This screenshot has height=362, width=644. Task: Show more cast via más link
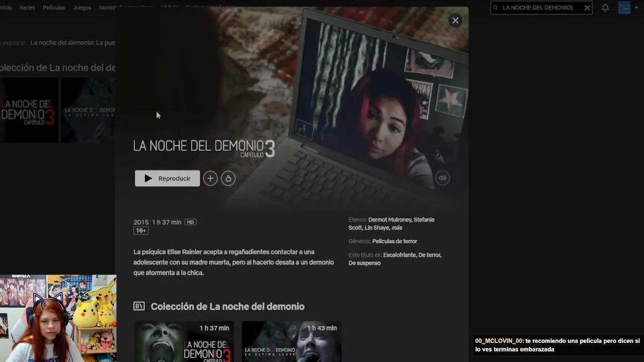point(397,228)
